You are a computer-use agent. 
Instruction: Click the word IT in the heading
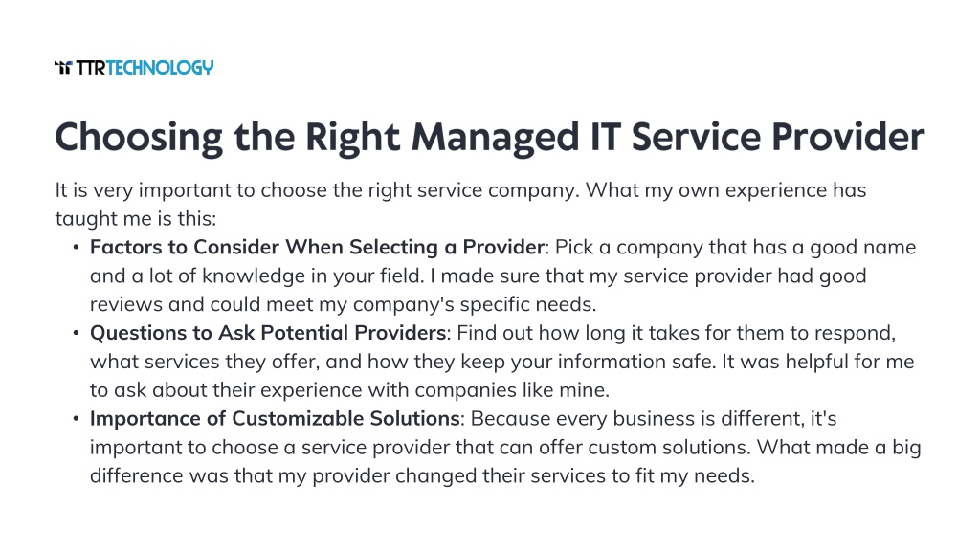(606, 137)
